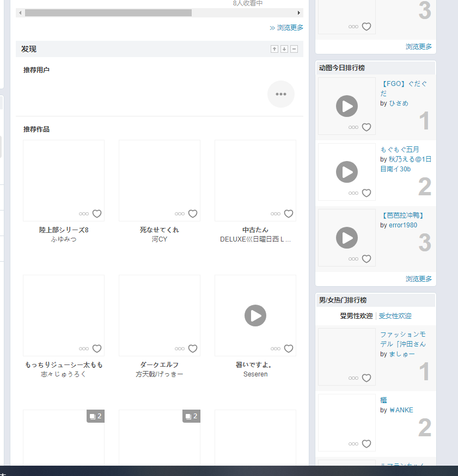Heart the 中古たん artwork
Viewport: 458px width, 476px height.
click(x=289, y=214)
